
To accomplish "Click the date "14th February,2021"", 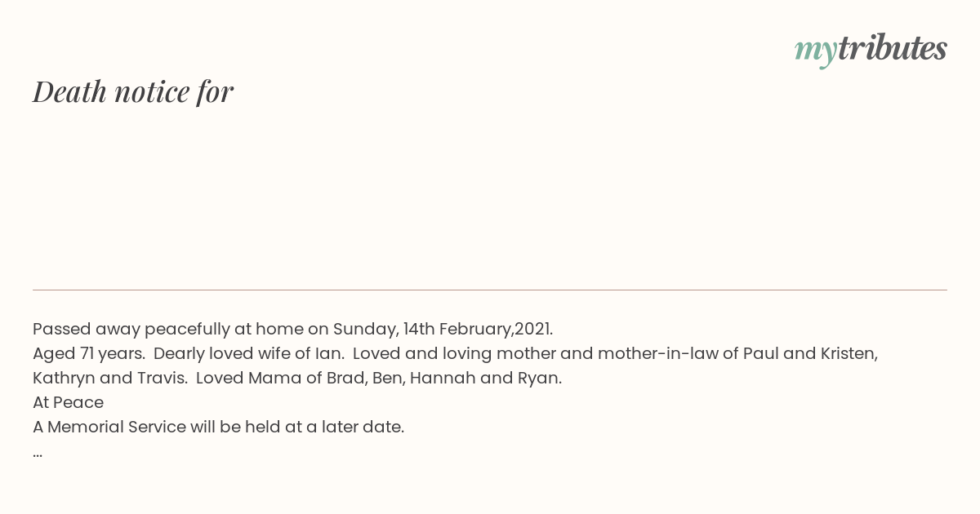I will [x=478, y=330].
